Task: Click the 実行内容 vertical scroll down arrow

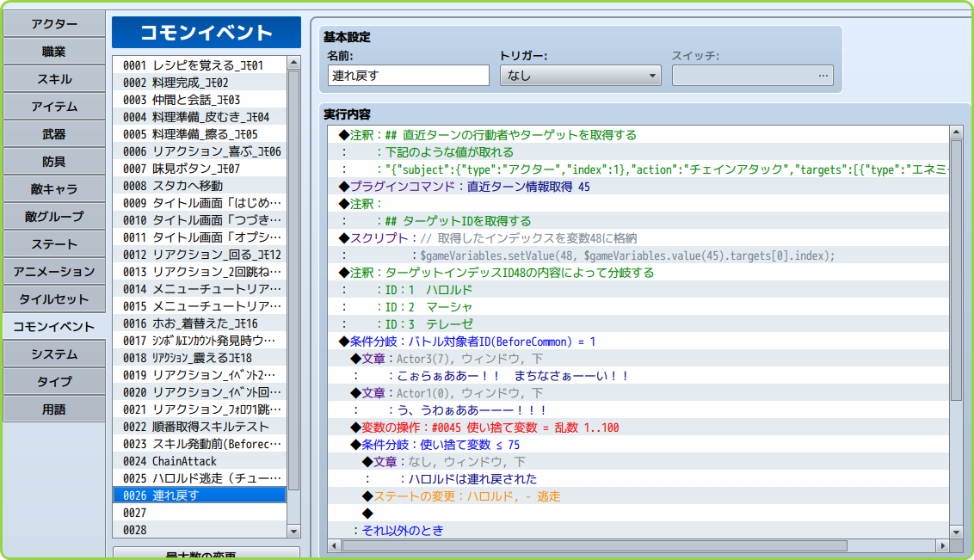Action: click(x=956, y=532)
